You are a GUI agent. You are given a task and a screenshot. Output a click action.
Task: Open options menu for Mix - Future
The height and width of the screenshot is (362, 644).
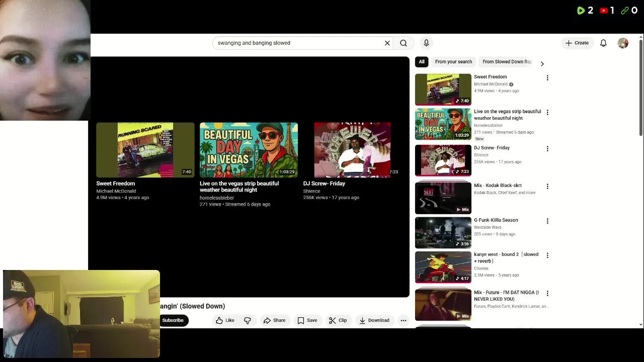tap(547, 294)
